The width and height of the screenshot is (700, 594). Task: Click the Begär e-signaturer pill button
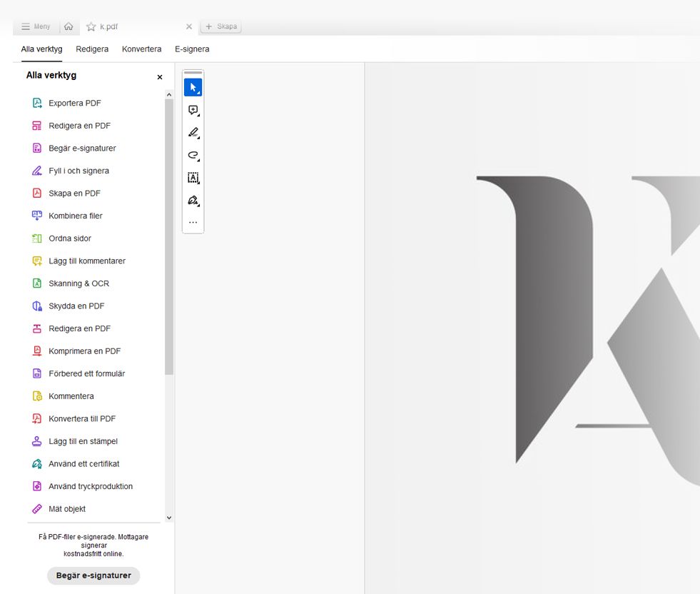[93, 575]
